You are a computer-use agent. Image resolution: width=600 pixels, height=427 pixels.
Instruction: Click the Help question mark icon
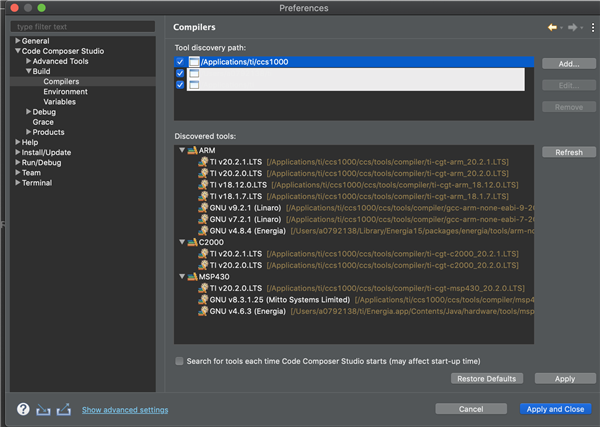tap(23, 409)
